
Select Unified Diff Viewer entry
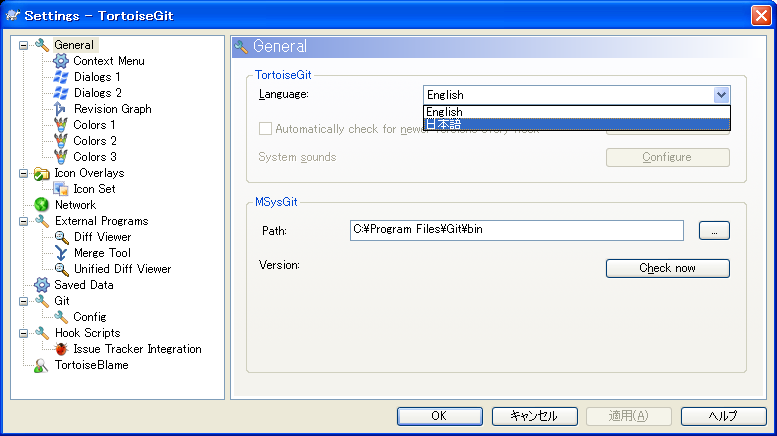[x=122, y=269]
